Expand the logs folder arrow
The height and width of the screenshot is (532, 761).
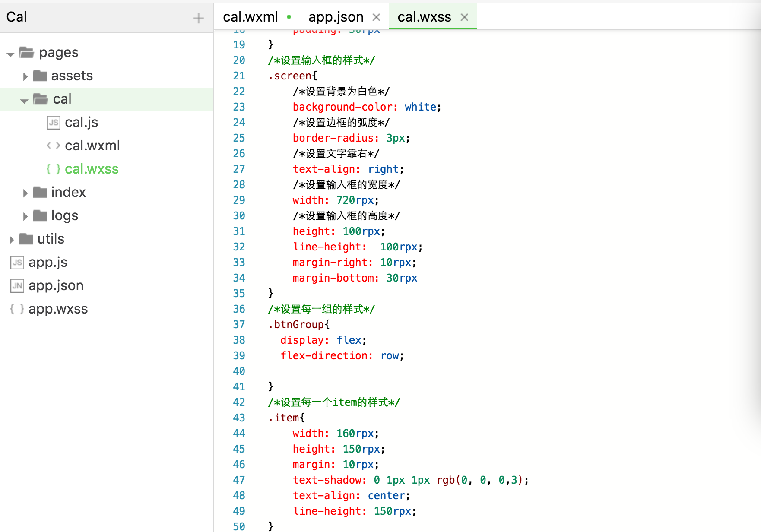click(x=25, y=216)
